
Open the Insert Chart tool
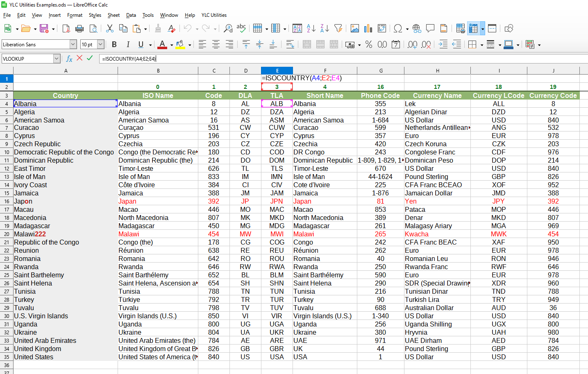368,28
